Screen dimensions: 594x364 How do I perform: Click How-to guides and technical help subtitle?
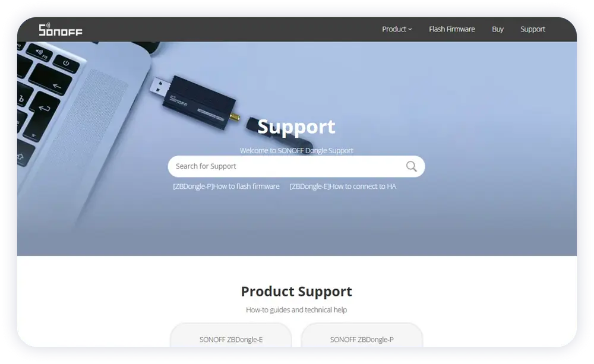pyautogui.click(x=296, y=310)
